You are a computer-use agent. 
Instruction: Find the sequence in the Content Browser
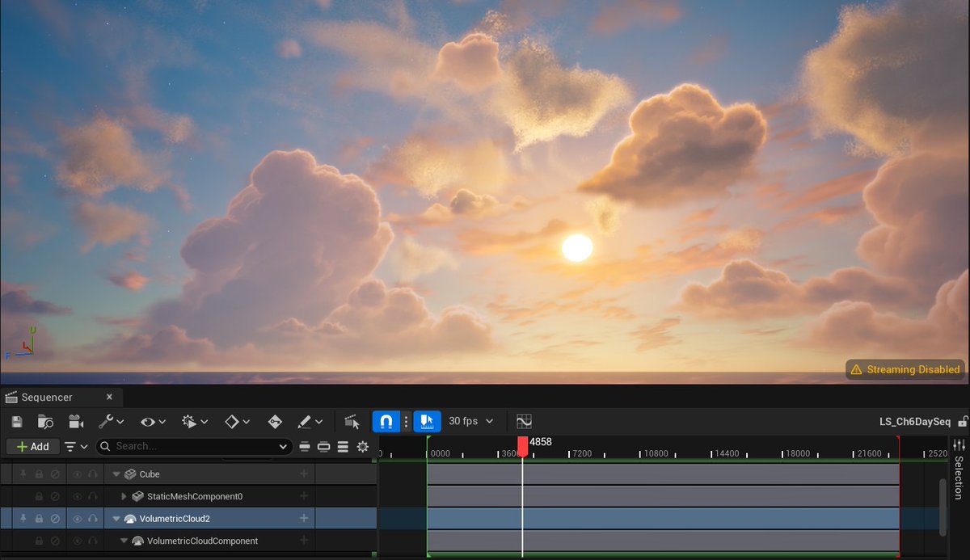pyautogui.click(x=45, y=421)
